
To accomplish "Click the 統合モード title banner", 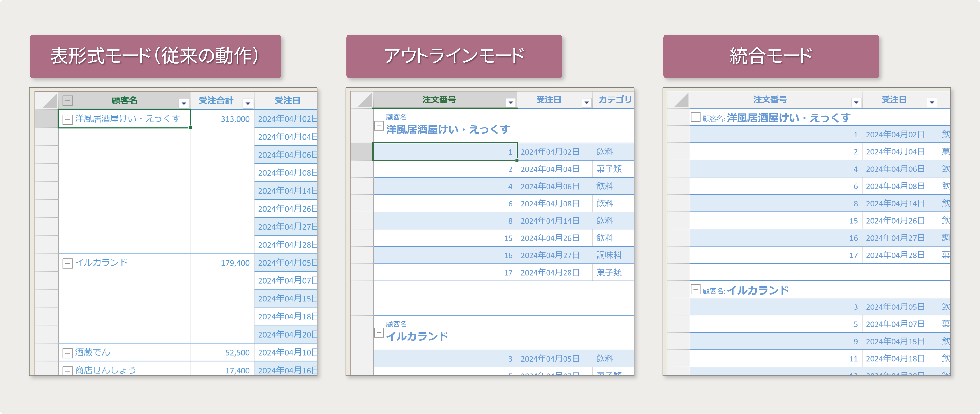I will tap(771, 56).
